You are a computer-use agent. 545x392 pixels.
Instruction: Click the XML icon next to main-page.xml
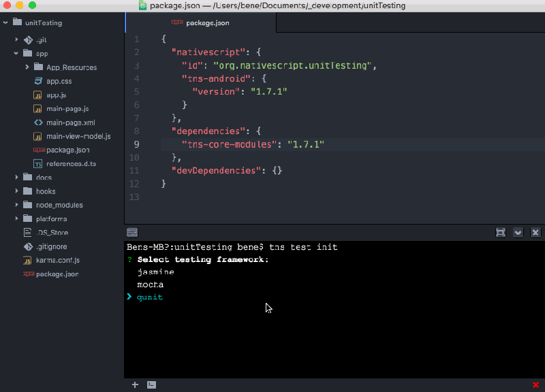pyautogui.click(x=38, y=122)
